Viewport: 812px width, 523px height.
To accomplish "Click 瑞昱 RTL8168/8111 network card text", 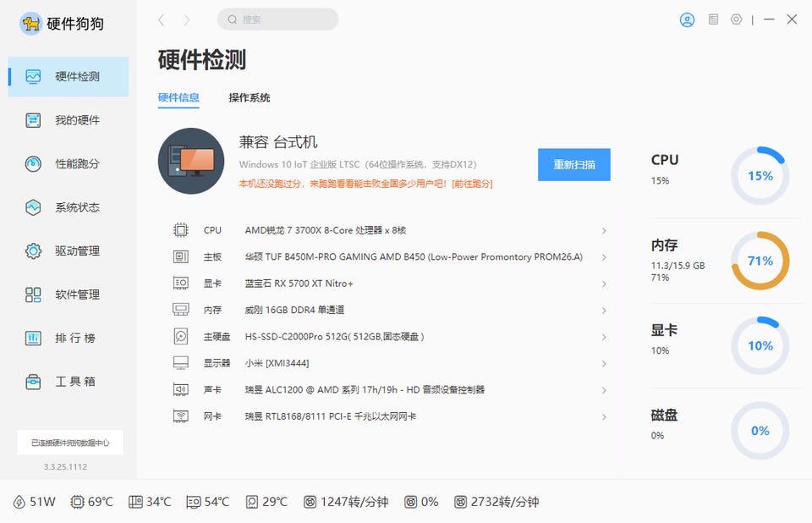I will click(331, 416).
